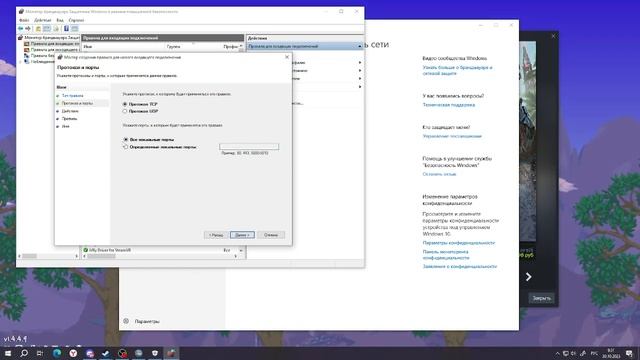The image size is (640, 360).
Task: Show hidden system tray icons
Action: 557,353
